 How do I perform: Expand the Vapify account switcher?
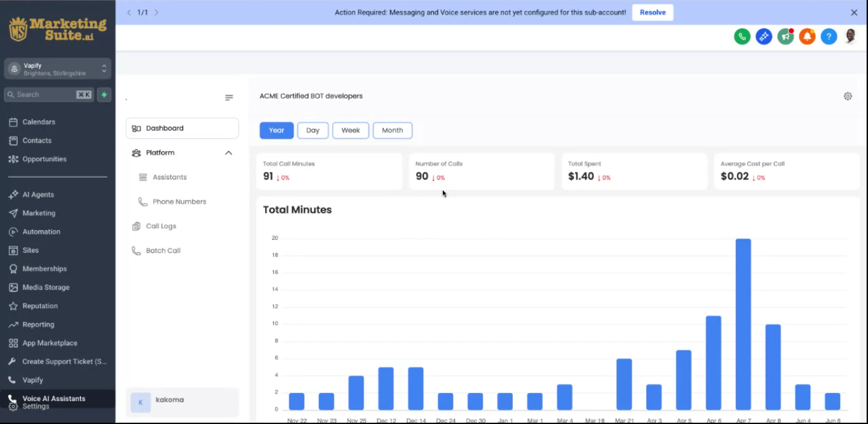tap(57, 68)
